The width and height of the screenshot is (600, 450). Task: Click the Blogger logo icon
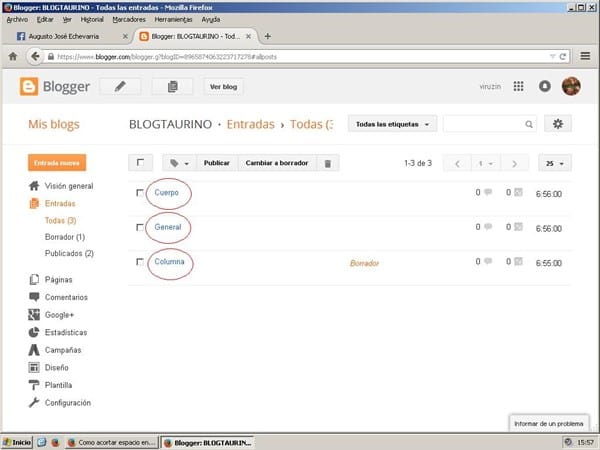(x=29, y=86)
